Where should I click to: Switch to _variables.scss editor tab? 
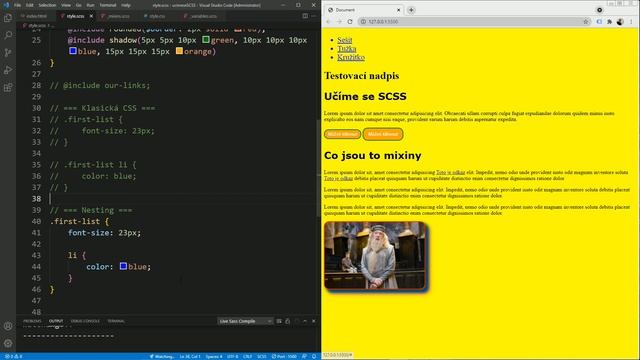pos(204,16)
